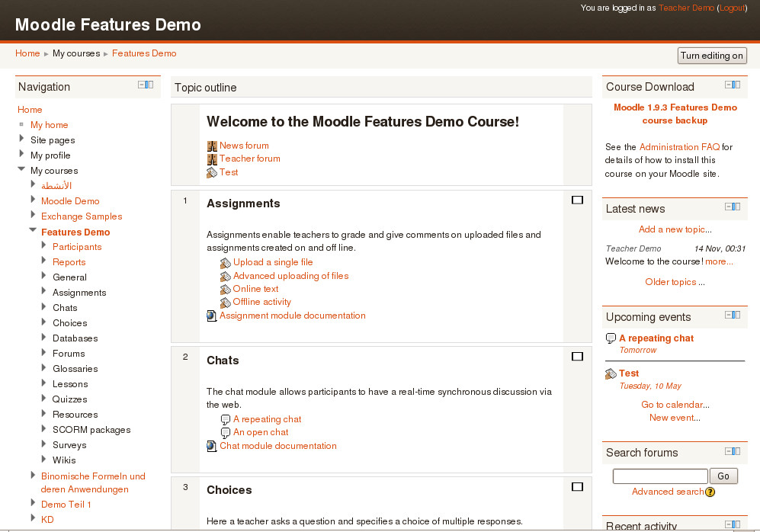Expand Site pages in Navigation tree

click(x=21, y=139)
